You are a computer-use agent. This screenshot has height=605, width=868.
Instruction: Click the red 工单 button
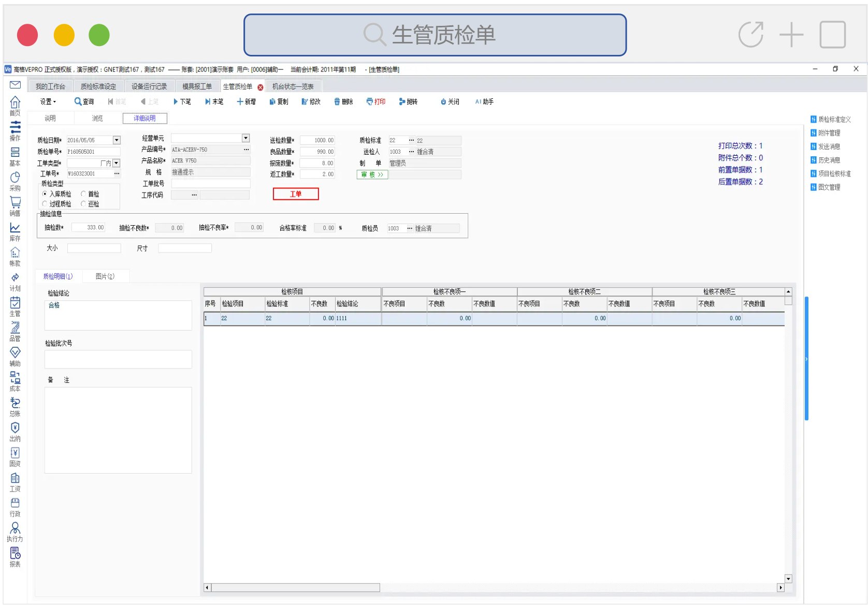296,194
